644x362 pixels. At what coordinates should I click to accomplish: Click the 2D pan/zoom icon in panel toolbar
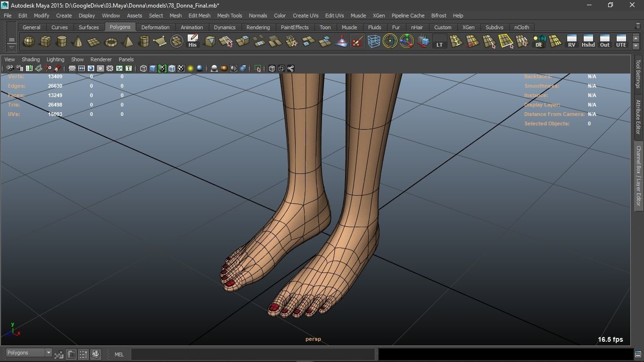(x=48, y=68)
